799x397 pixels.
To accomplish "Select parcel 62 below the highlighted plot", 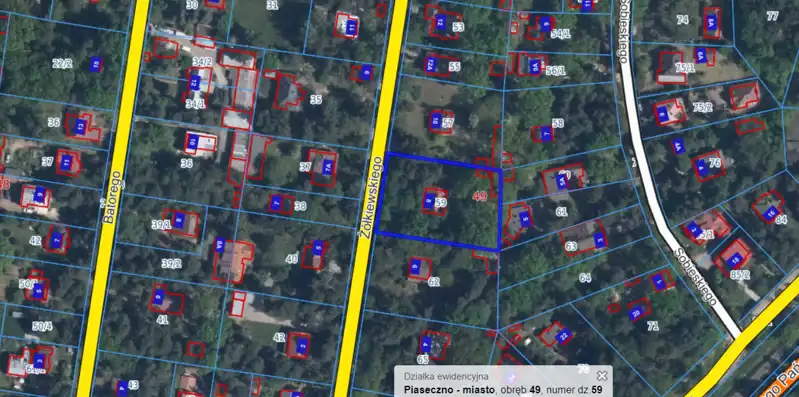I will pyautogui.click(x=434, y=281).
